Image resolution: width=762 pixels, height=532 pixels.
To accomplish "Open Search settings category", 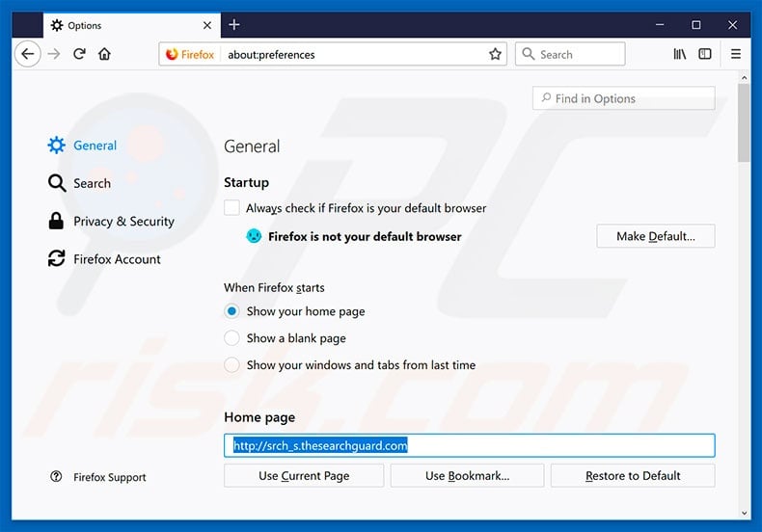I will point(80,183).
